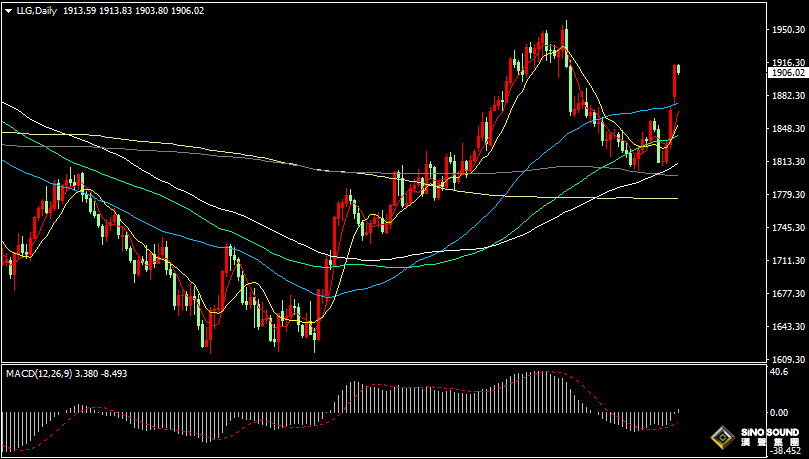The image size is (809, 459).
Task: Click the 40.6 MACD scale label
Action: [x=778, y=372]
